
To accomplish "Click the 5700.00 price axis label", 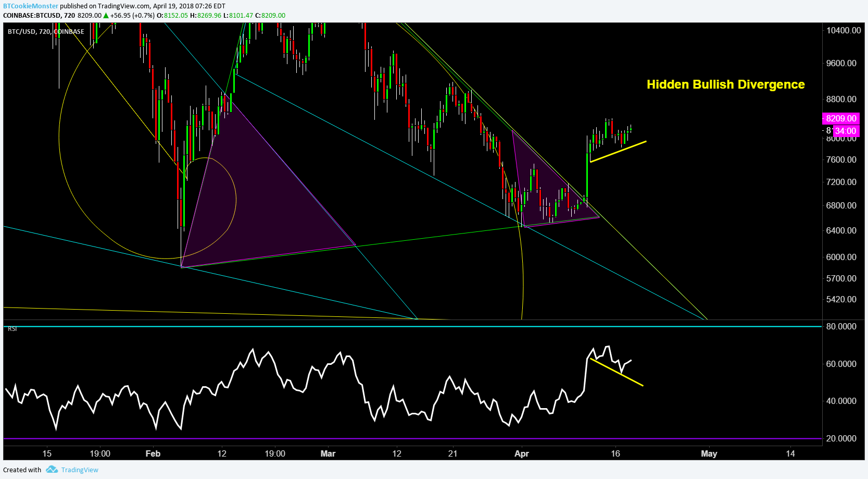I will tap(841, 278).
